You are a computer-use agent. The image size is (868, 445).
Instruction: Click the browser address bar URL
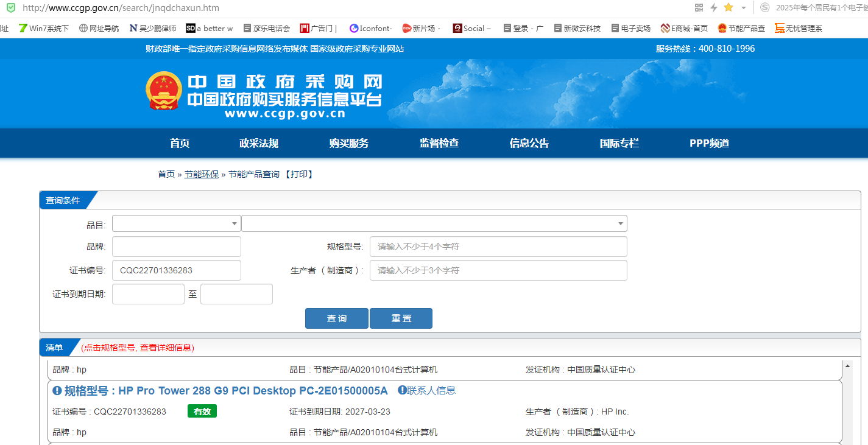pyautogui.click(x=121, y=8)
